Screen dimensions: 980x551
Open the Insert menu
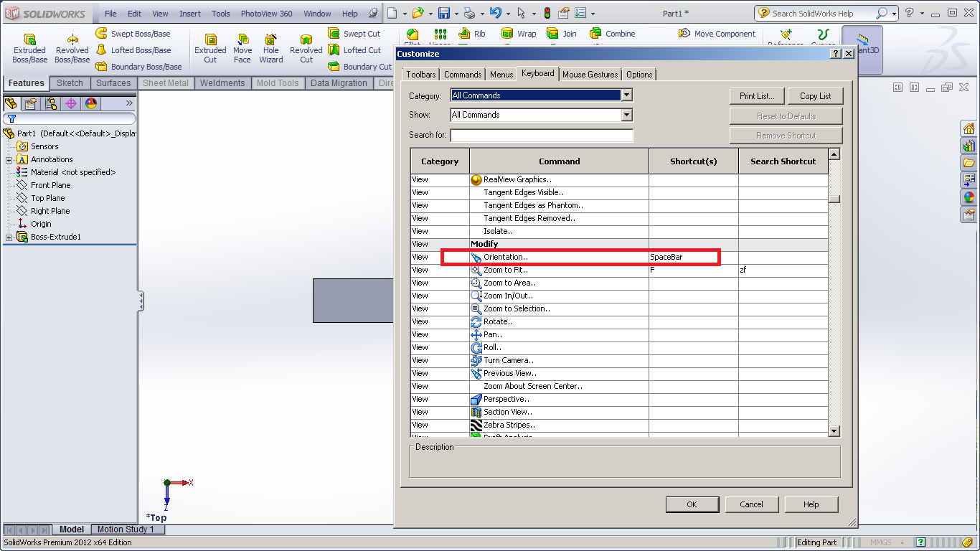tap(190, 14)
